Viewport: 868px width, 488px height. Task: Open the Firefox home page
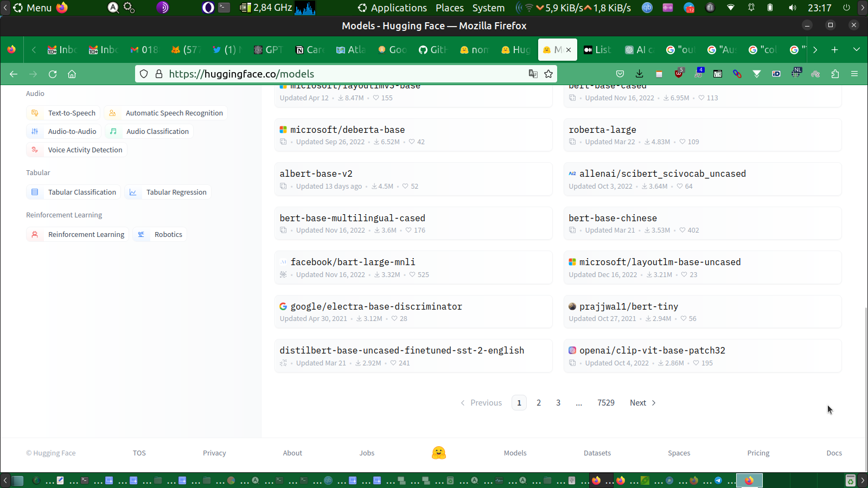(72, 74)
